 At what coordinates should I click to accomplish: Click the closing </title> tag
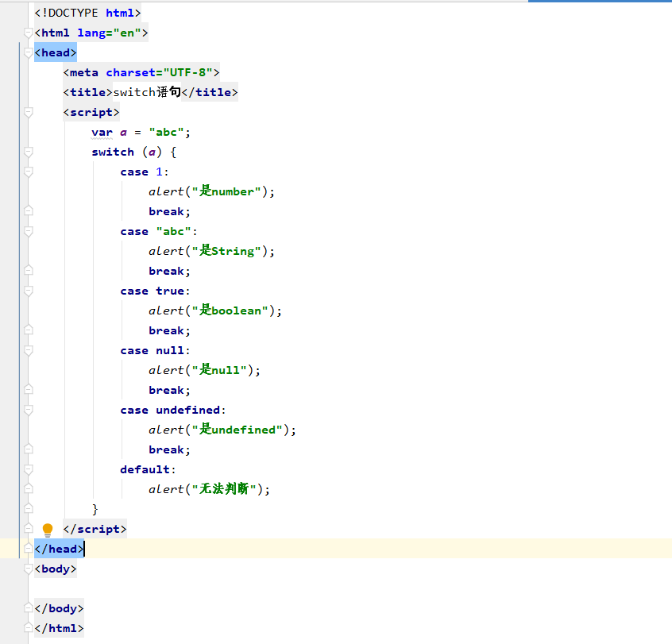pos(210,92)
